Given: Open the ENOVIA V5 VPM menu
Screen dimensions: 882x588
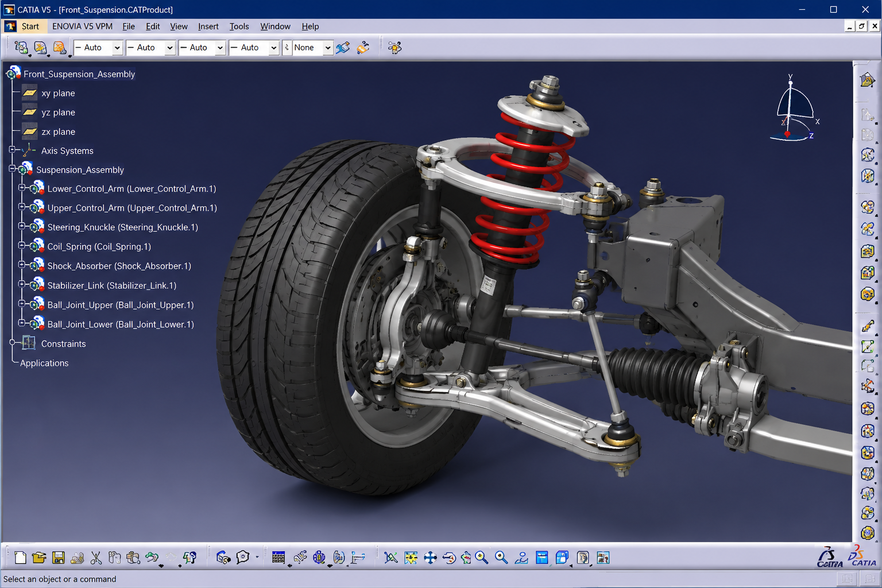Looking at the screenshot, I should click(x=82, y=26).
